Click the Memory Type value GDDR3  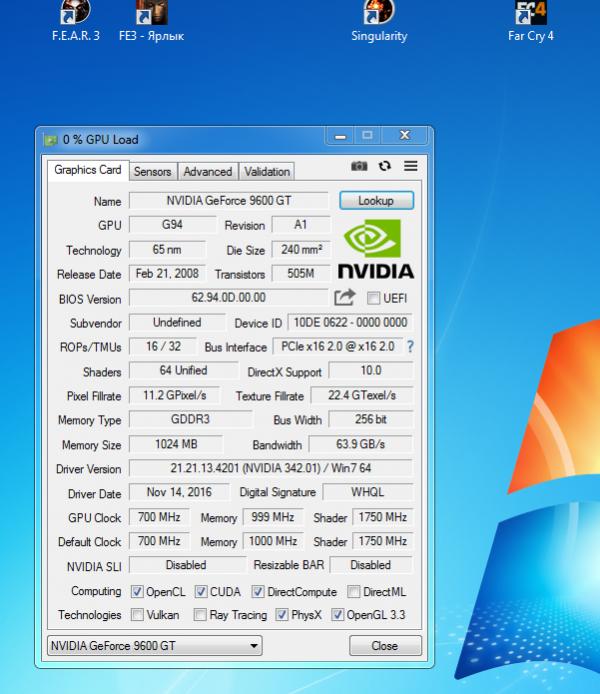[190, 419]
